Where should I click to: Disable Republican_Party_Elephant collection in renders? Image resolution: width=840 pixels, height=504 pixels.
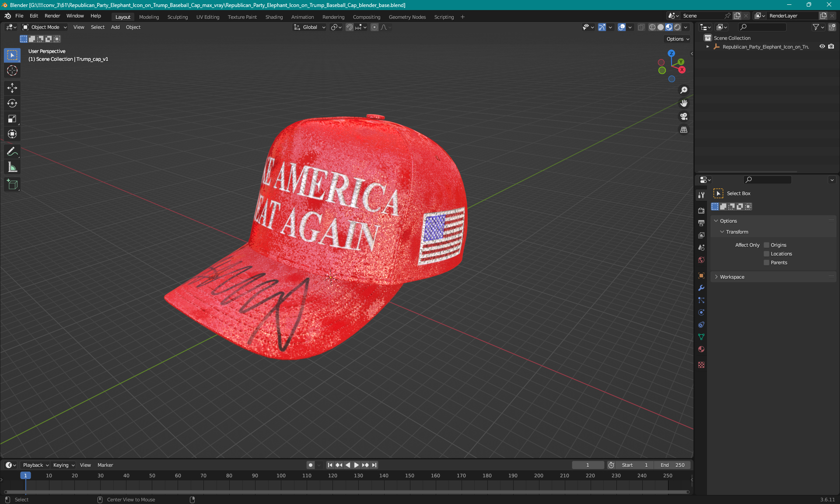click(831, 46)
